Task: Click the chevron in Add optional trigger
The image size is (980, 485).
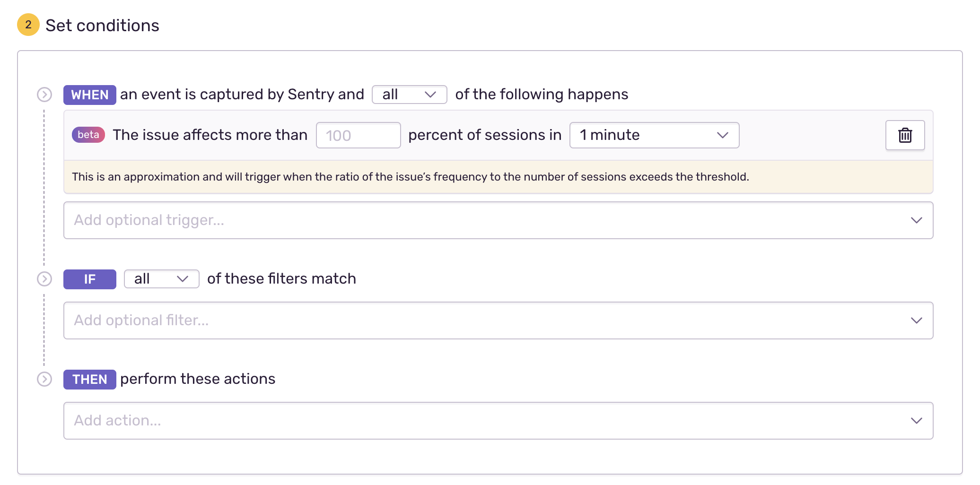Action: (x=916, y=220)
